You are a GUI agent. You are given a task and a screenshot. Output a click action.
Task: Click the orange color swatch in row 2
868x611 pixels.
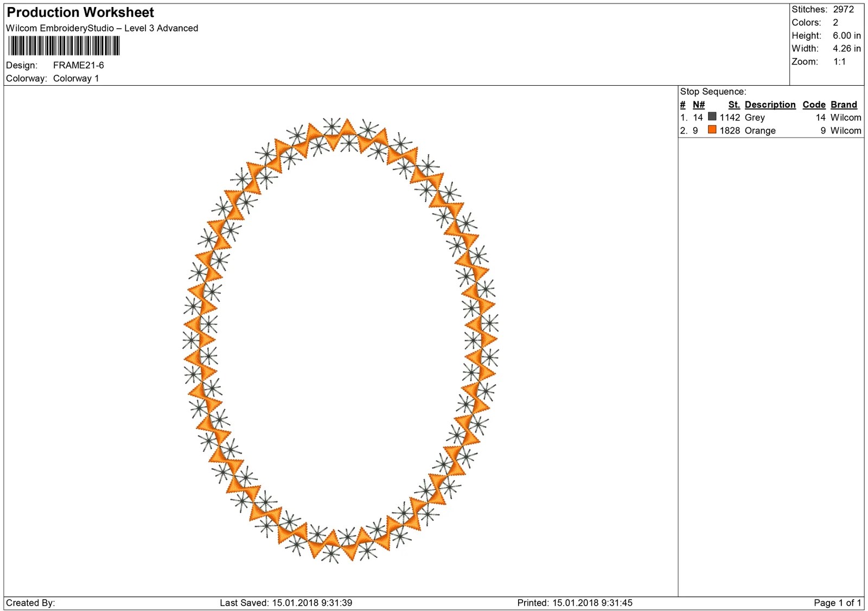pyautogui.click(x=712, y=130)
